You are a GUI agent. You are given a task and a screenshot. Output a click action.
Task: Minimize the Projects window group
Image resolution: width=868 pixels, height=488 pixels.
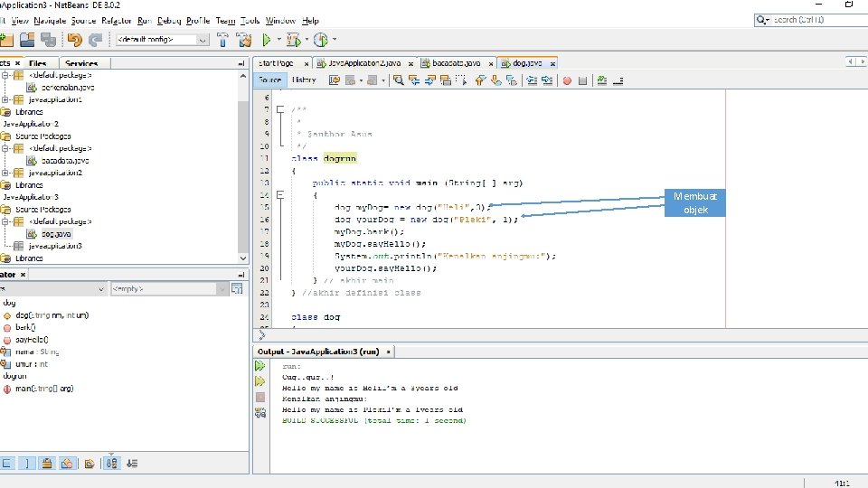[241, 63]
